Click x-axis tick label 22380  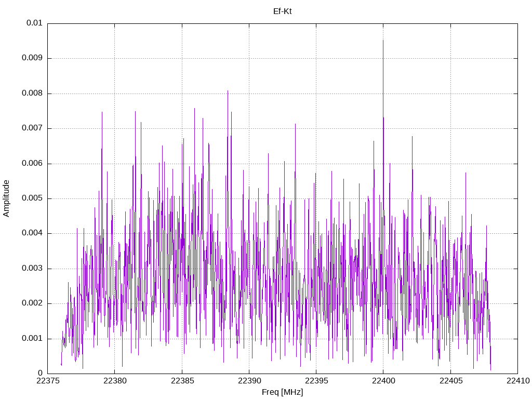coord(115,381)
